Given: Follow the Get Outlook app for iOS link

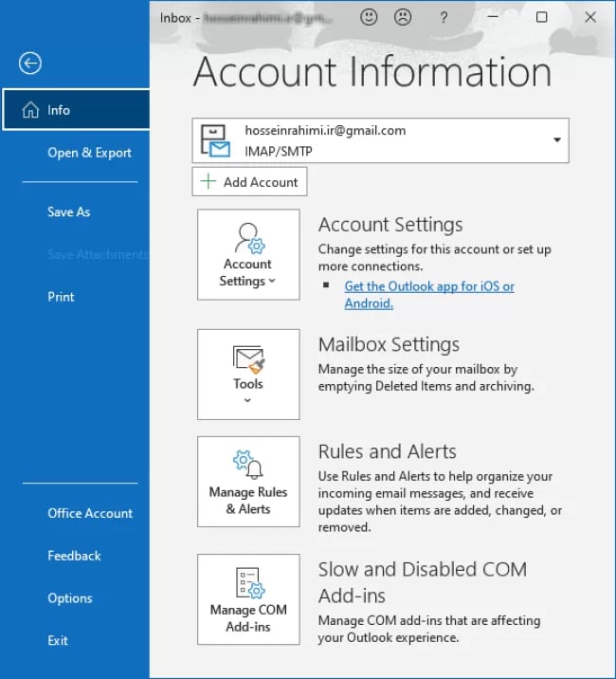Looking at the screenshot, I should 429,295.
